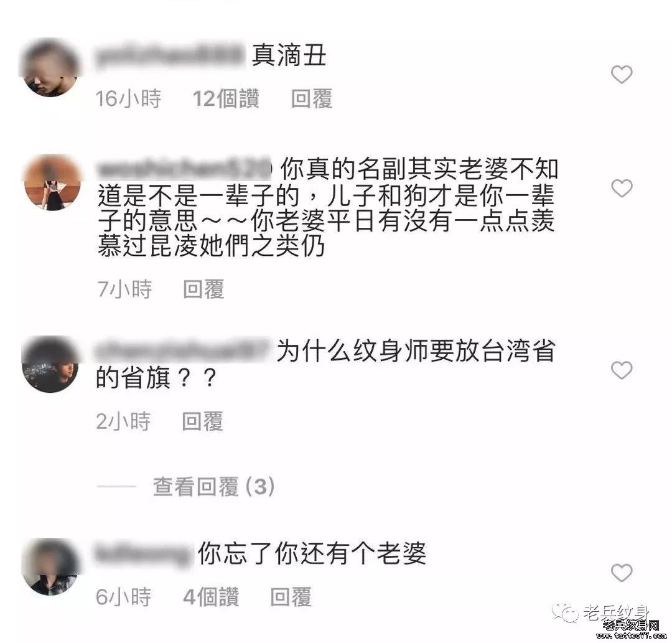Open avatar of the 真滴丑 commenter
Image resolution: width=672 pixels, height=643 pixels.
tap(51, 68)
